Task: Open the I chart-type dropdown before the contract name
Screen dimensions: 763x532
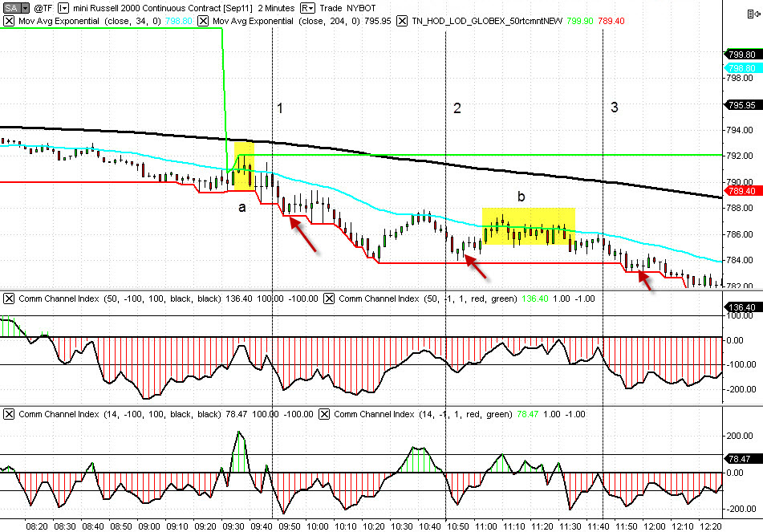Action: click(x=63, y=8)
